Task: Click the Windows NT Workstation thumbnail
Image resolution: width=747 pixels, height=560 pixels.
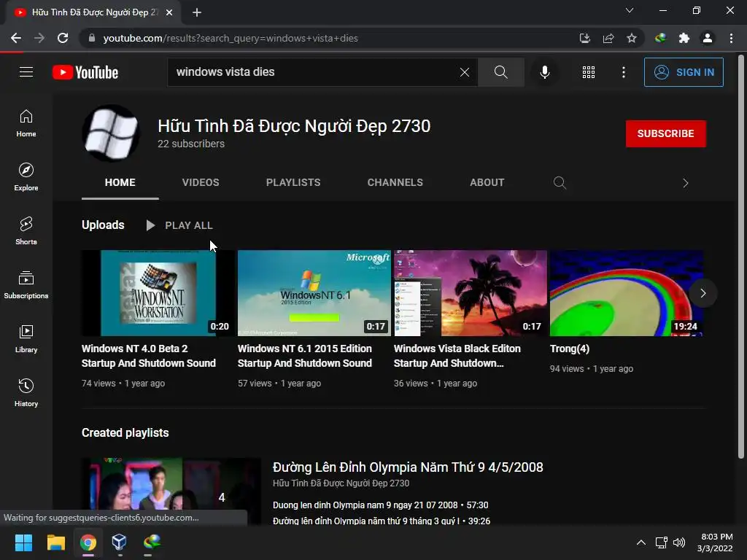Action: coord(158,293)
